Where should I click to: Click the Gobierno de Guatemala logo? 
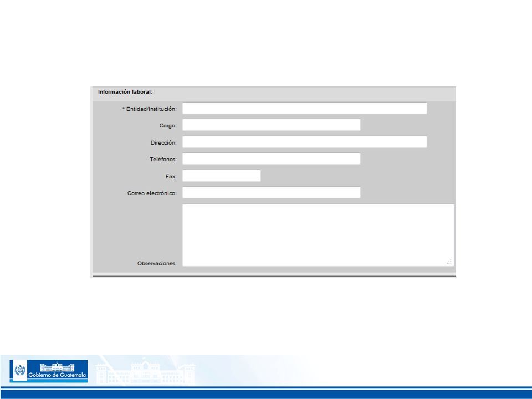[x=49, y=371]
